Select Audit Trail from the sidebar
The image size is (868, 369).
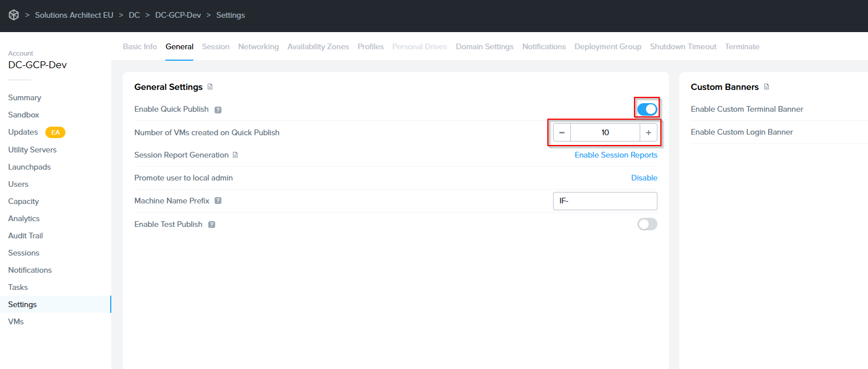(x=25, y=235)
